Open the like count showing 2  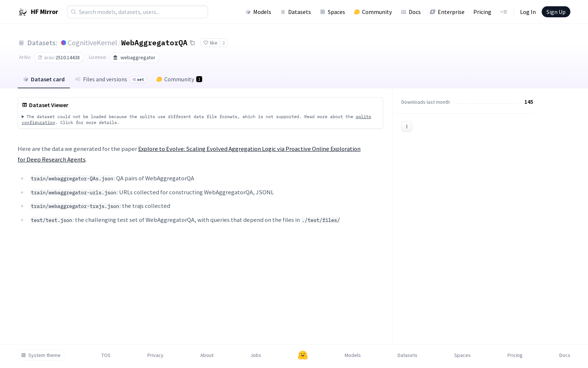[223, 43]
